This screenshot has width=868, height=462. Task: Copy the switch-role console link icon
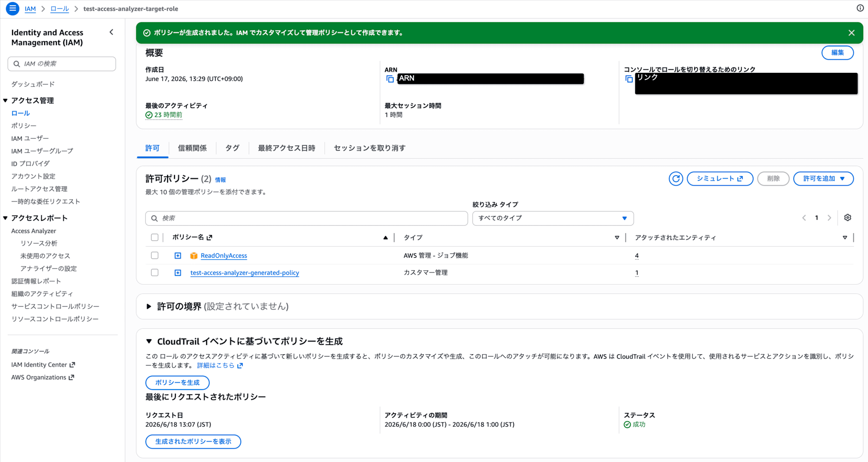[x=629, y=79]
